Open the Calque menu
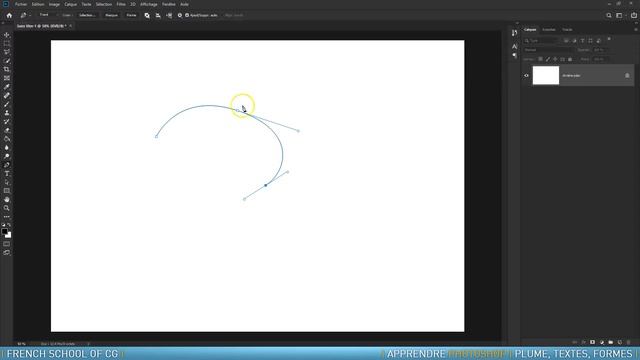640x360 pixels. tap(71, 4)
